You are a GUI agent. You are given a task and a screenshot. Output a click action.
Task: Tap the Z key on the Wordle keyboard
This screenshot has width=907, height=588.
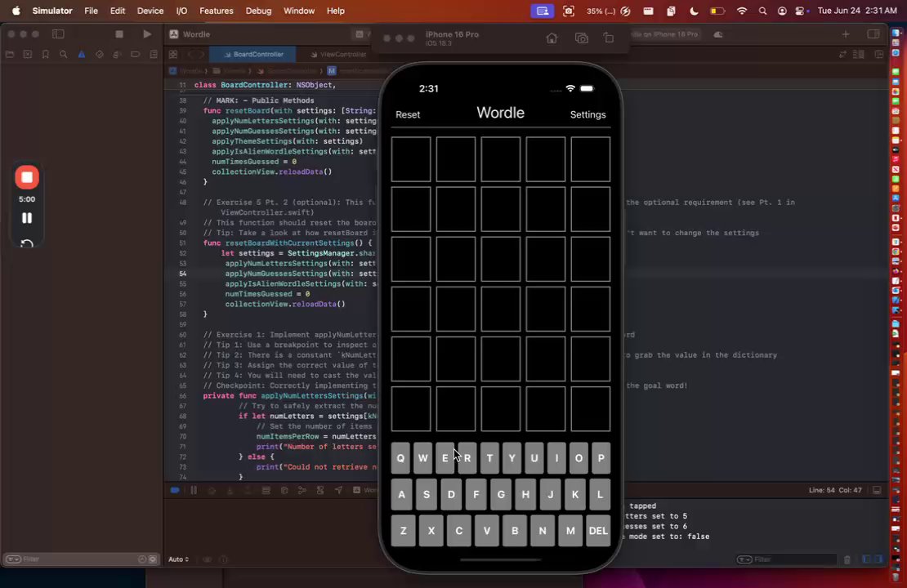(403, 530)
